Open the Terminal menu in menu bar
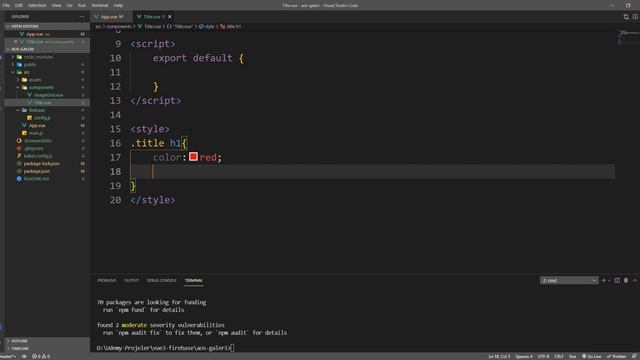 pyautogui.click(x=100, y=5)
